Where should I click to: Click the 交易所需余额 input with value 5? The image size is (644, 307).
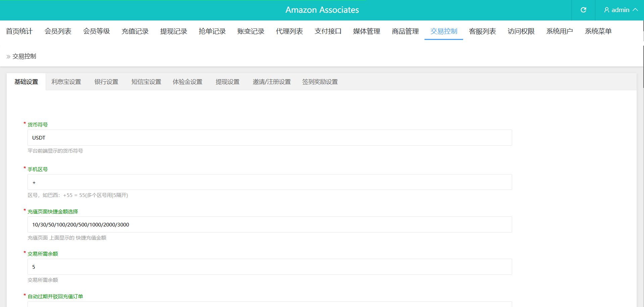[x=269, y=267]
